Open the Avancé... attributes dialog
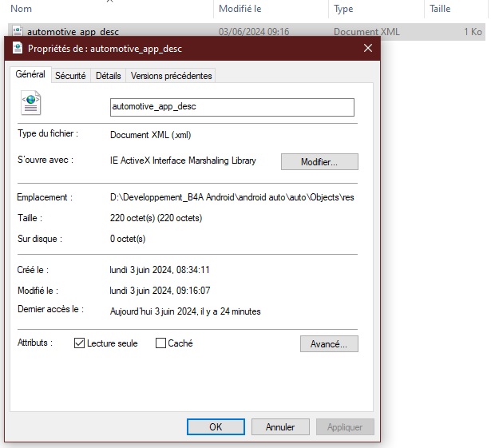 [x=329, y=343]
